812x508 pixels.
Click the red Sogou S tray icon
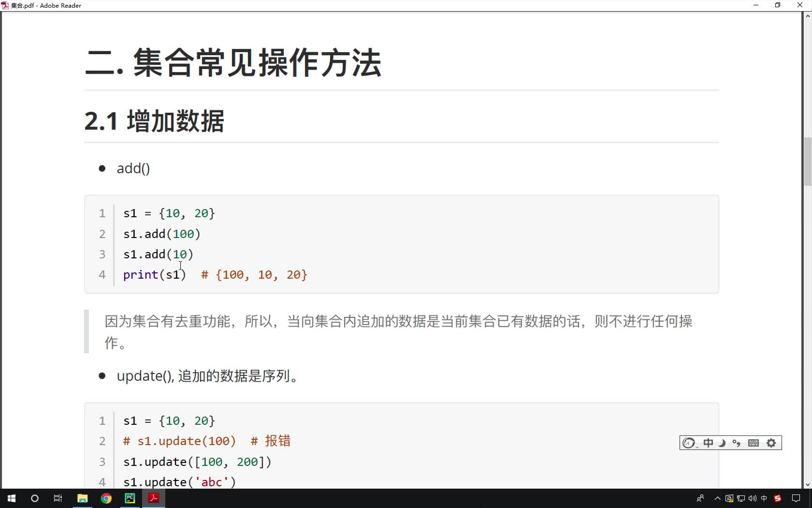click(778, 498)
